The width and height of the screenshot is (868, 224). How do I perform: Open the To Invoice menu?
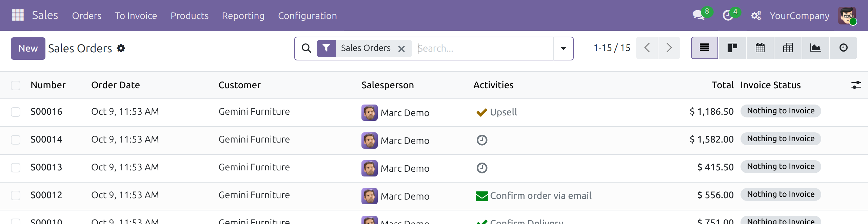136,16
